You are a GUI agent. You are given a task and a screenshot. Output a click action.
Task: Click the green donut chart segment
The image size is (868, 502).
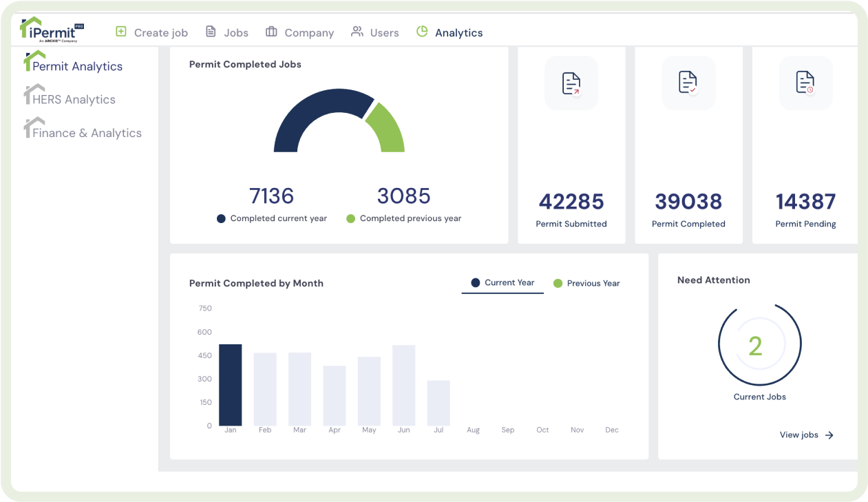(x=389, y=128)
